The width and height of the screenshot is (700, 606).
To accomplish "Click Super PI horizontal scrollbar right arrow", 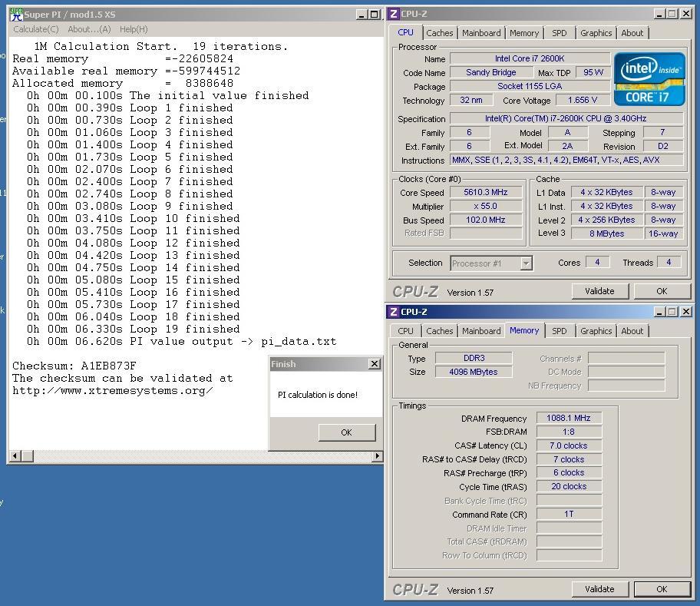I will (377, 456).
